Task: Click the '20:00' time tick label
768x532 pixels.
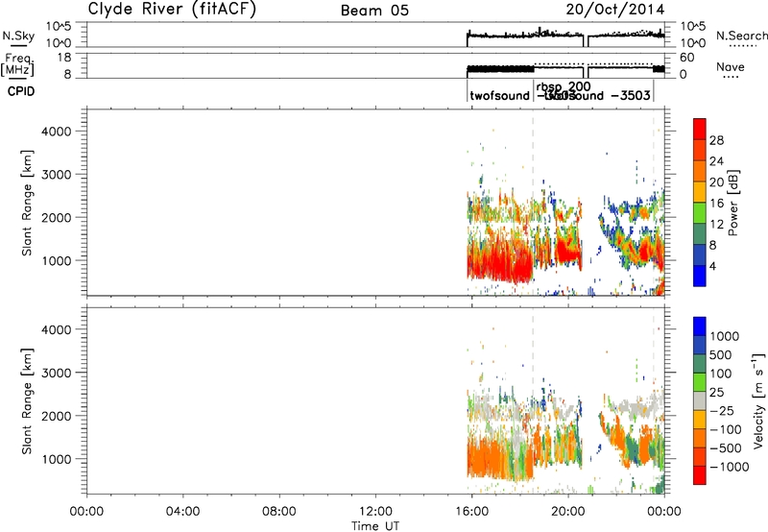Action: tap(568, 512)
